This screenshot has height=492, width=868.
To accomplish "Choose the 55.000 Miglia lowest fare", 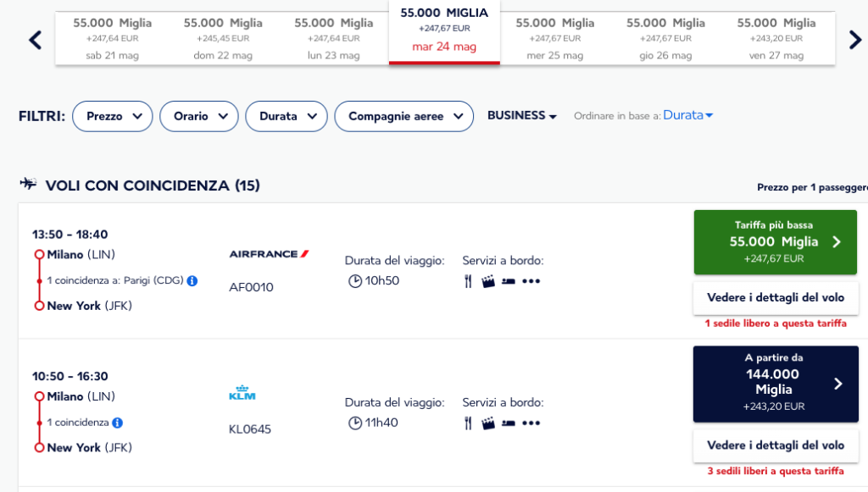I will (775, 242).
